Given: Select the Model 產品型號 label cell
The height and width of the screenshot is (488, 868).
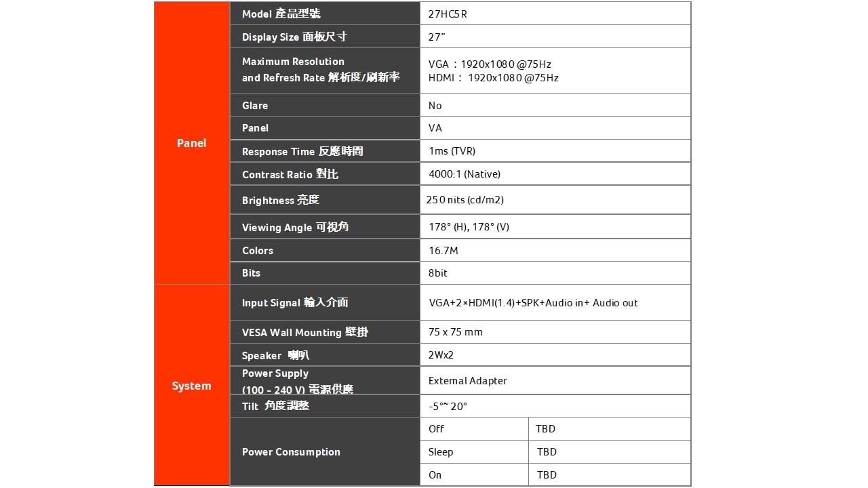Looking at the screenshot, I should 325,14.
